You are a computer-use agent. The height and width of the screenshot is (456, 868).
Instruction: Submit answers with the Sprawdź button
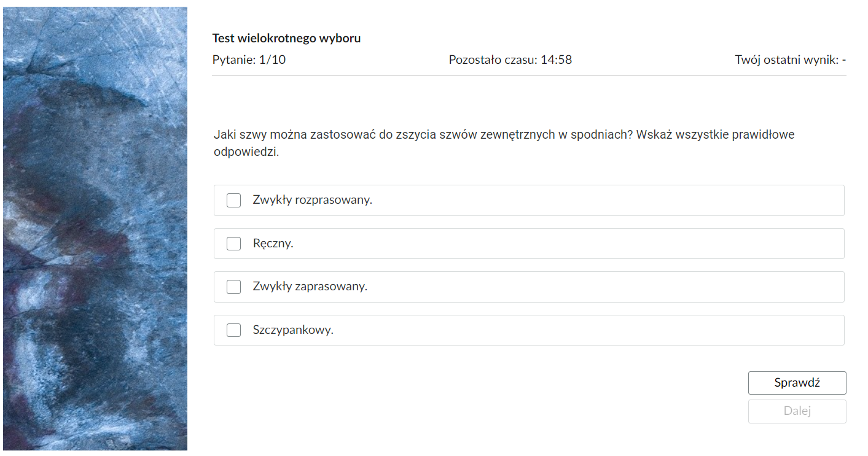point(797,383)
